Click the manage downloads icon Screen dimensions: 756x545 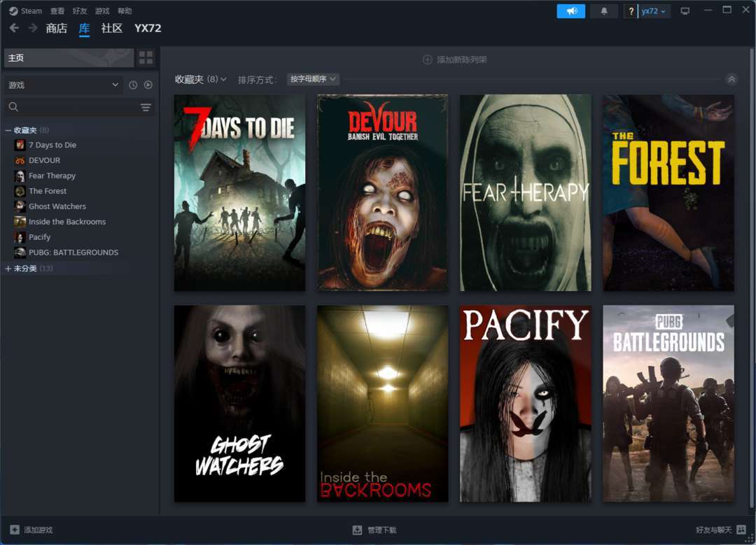357,530
